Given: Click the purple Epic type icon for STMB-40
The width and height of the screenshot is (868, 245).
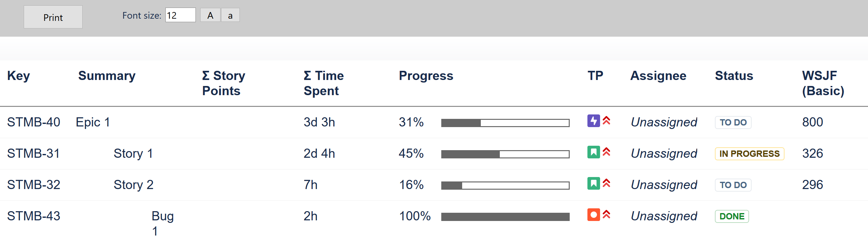Looking at the screenshot, I should point(593,121).
